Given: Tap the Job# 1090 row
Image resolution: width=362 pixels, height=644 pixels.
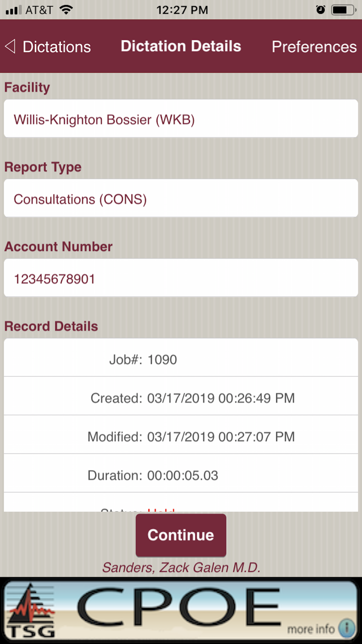Looking at the screenshot, I should coord(181,359).
